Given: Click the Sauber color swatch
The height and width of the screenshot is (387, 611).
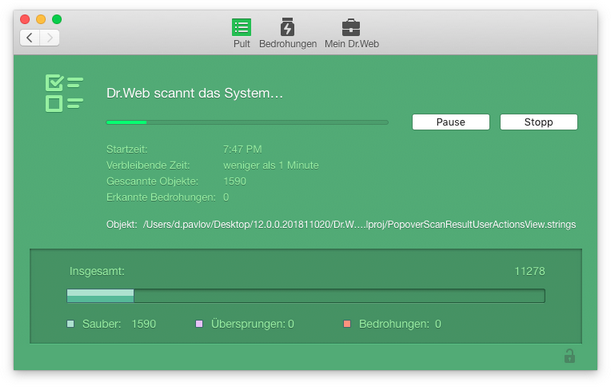Looking at the screenshot, I should pos(71,324).
